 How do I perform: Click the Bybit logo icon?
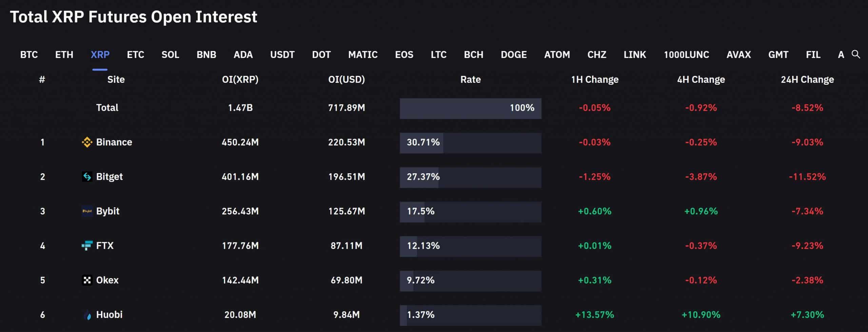tap(87, 211)
